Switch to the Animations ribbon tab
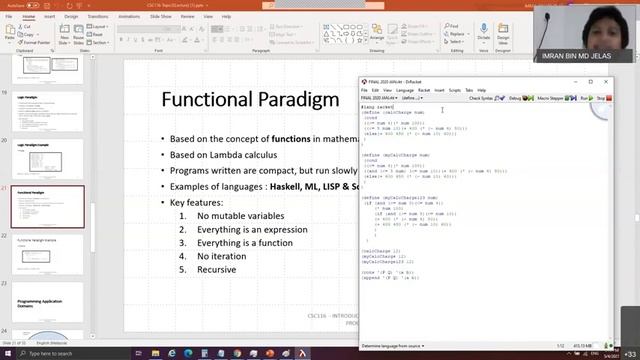Image resolution: width=640 pixels, height=360 pixels. (129, 17)
